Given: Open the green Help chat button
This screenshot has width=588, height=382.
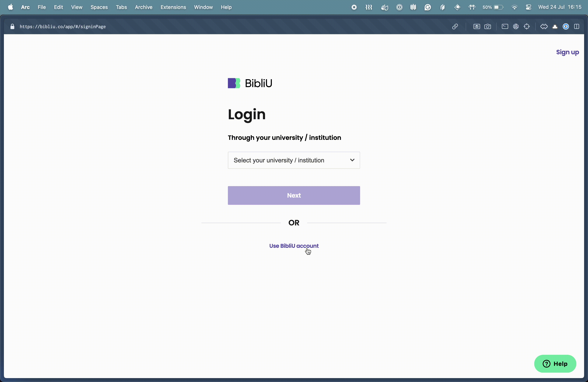Looking at the screenshot, I should [x=555, y=364].
